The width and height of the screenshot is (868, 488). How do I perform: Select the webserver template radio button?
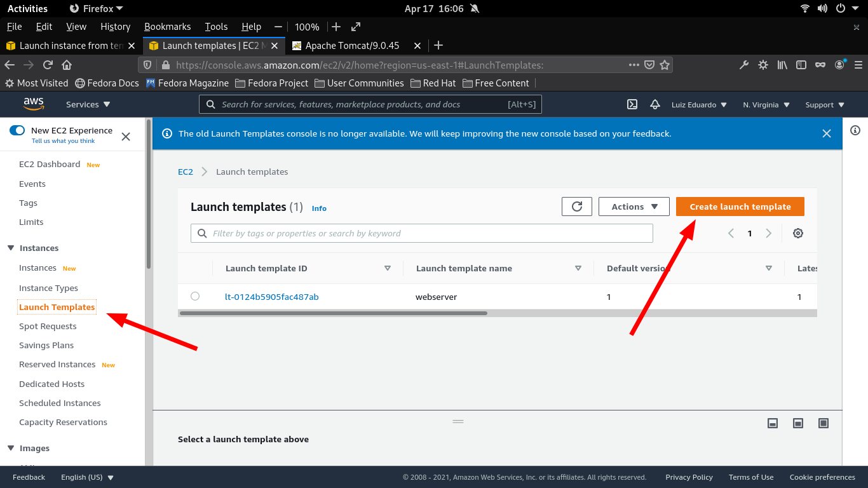(195, 296)
